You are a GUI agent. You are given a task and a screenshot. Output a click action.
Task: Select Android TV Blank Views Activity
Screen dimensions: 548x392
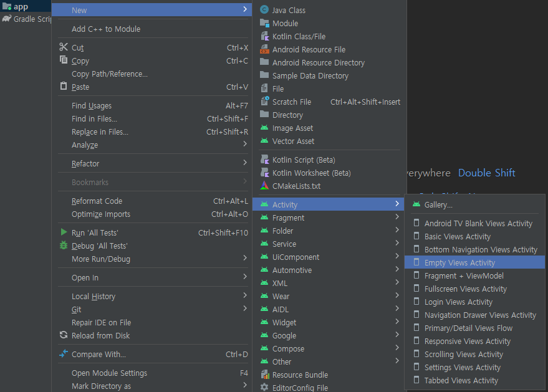pos(474,223)
